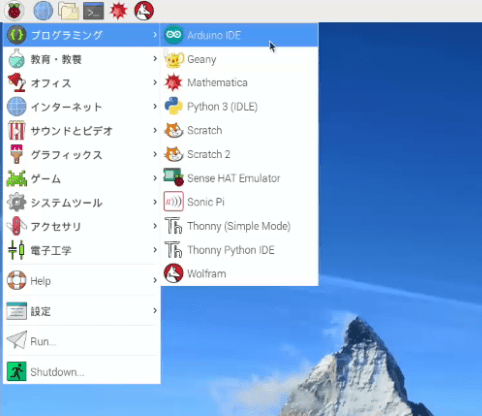Click the Mathematica icon in the submenu
This screenshot has width=482, height=416.
(x=173, y=83)
